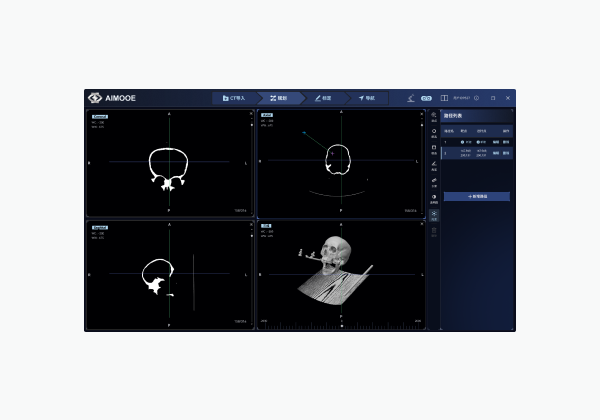Screen dimensions: 600x420
Task: Click the AIMOOE logo in title bar
Action: tap(112, 98)
